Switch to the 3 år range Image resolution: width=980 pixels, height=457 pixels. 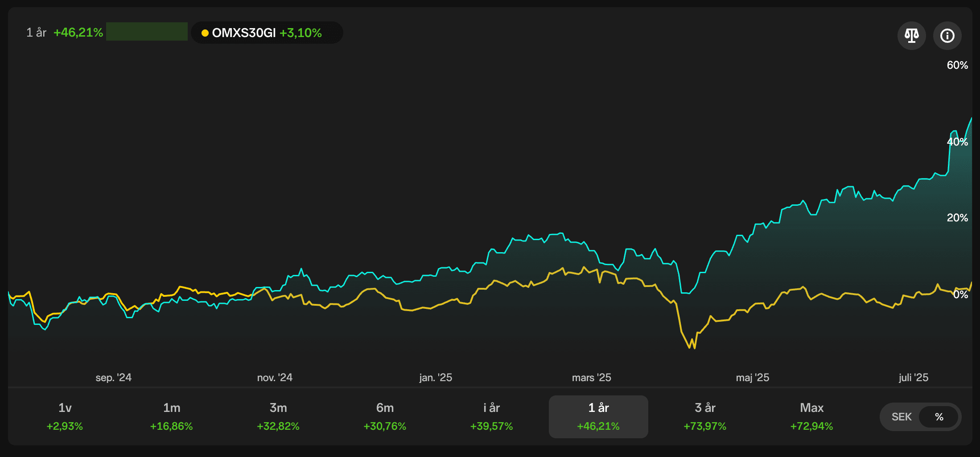[x=705, y=416]
